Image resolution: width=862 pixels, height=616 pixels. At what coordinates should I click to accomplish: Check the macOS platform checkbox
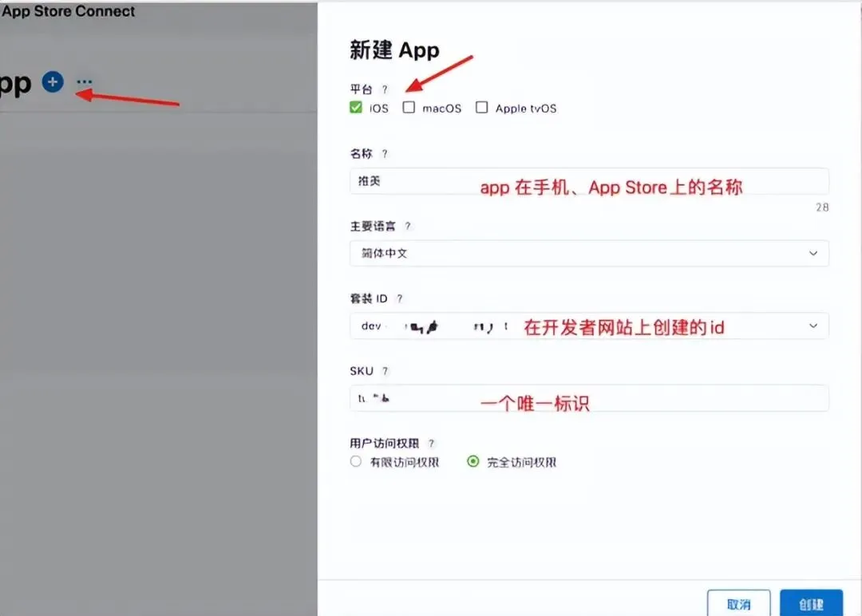pyautogui.click(x=409, y=107)
